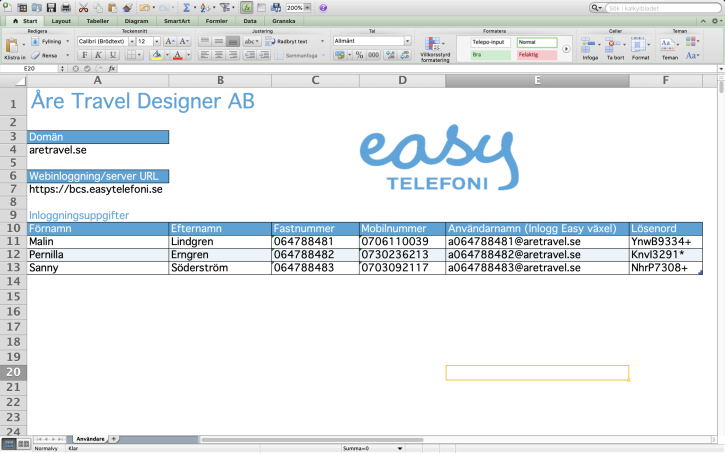Apply red font color A
725x453 pixels.
[178, 55]
